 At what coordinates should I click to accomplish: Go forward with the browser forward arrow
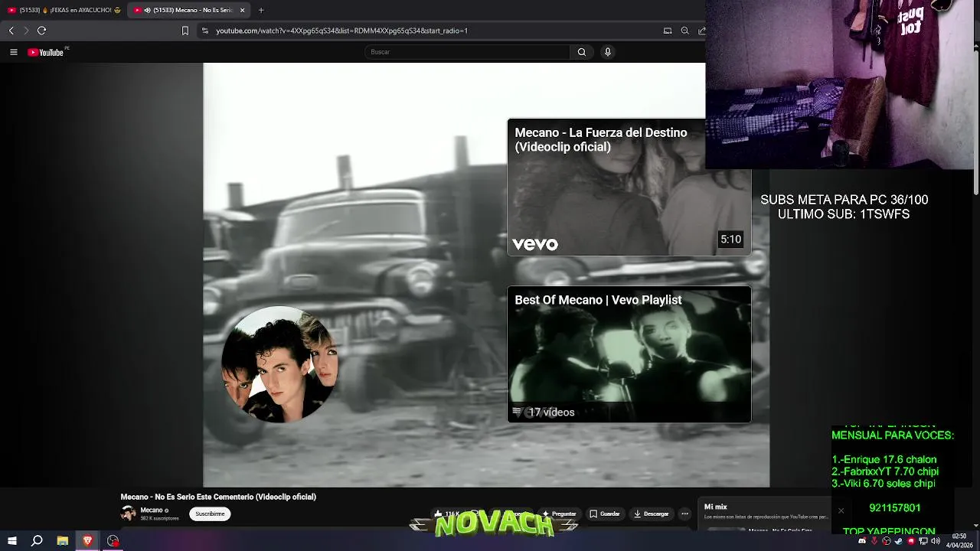[26, 31]
